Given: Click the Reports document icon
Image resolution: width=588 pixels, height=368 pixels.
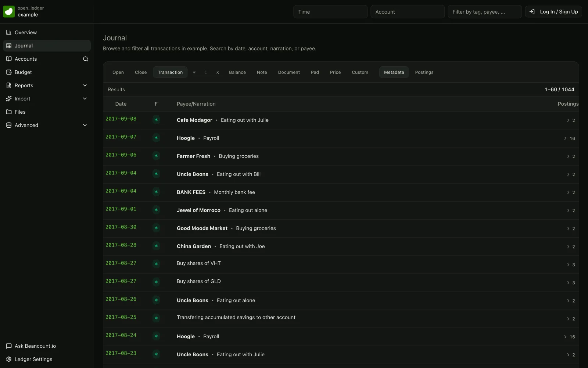Looking at the screenshot, I should coord(9,85).
